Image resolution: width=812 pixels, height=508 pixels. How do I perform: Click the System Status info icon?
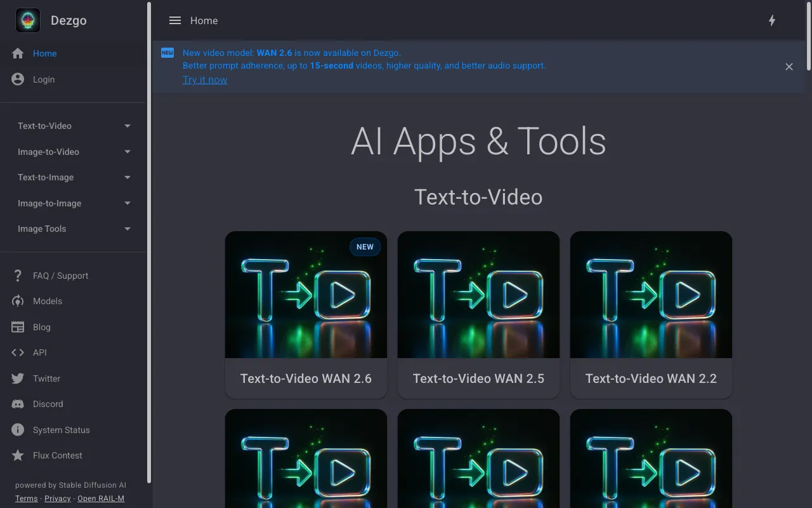(18, 430)
